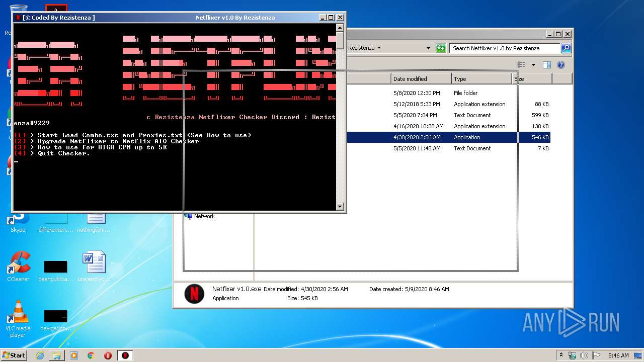
Task: Select the universityc… Word document icon
Action: click(x=94, y=266)
